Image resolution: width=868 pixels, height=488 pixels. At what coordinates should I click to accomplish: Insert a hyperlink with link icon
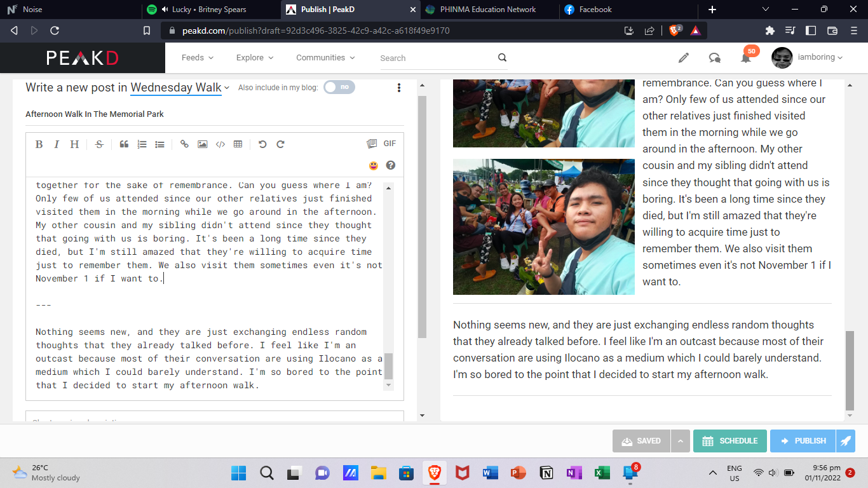[184, 144]
